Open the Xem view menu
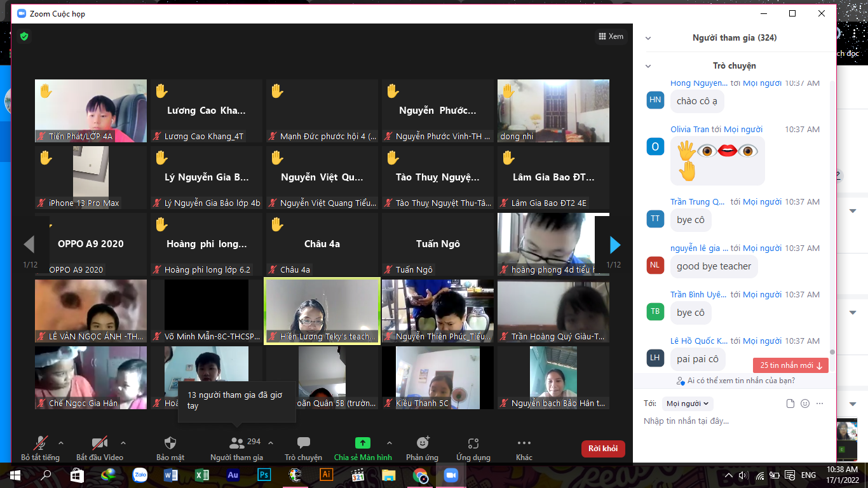The width and height of the screenshot is (868, 488). pos(611,36)
